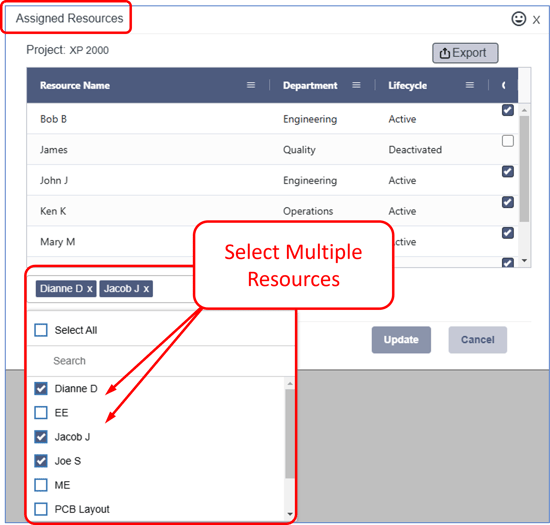Select the James resource name

coord(54,150)
